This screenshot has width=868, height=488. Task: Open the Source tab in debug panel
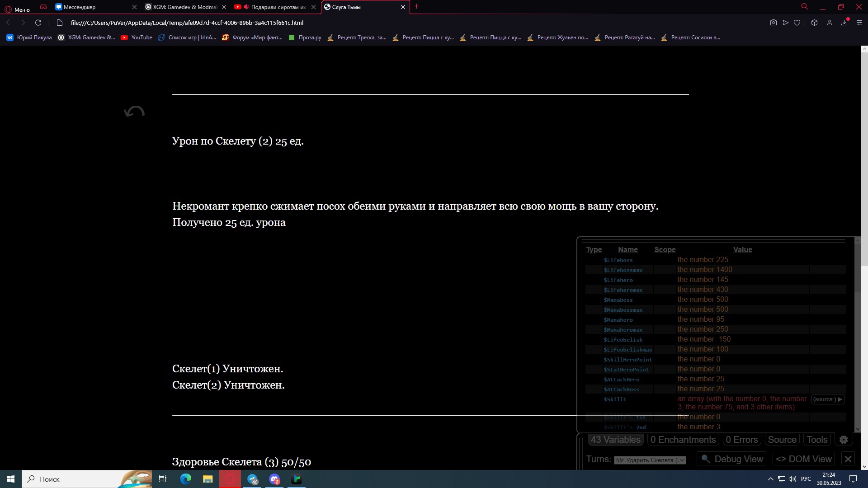[x=782, y=440]
